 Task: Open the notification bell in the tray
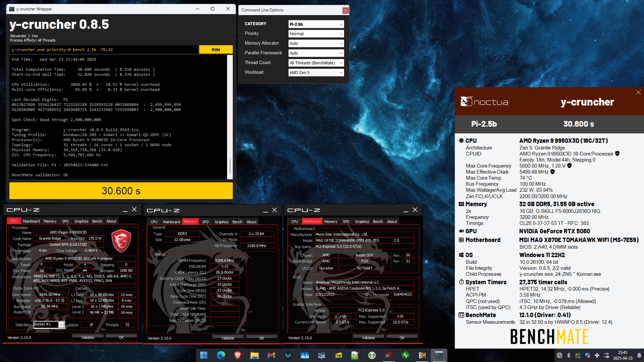[x=639, y=355]
